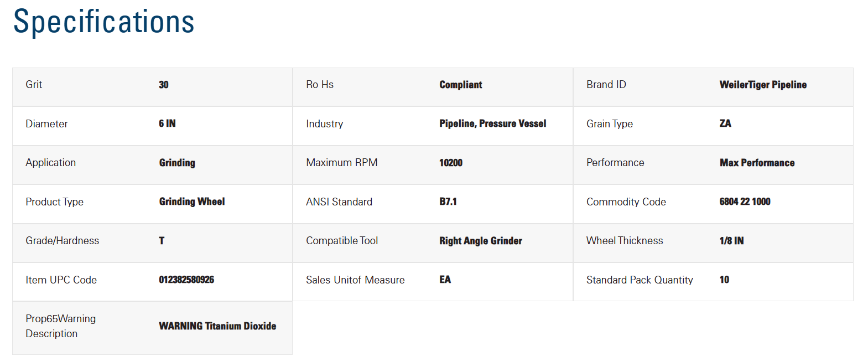Click the 6 IN diameter value
868x361 pixels.
point(167,123)
